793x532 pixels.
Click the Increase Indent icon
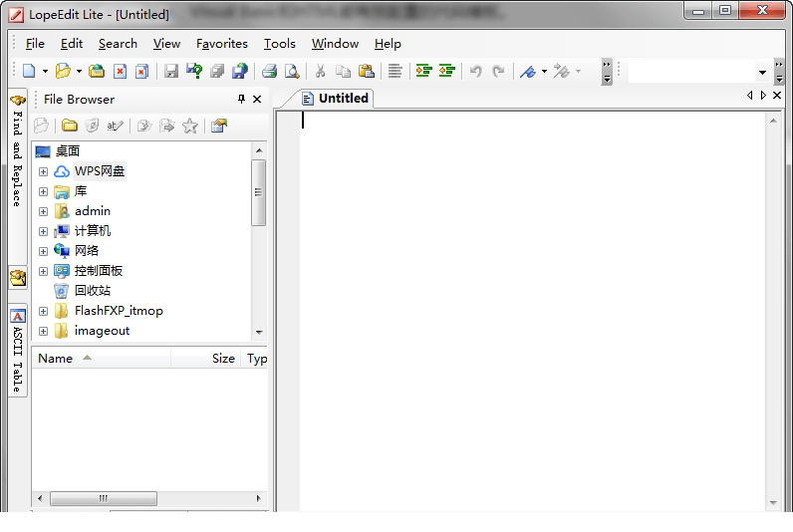(x=423, y=72)
